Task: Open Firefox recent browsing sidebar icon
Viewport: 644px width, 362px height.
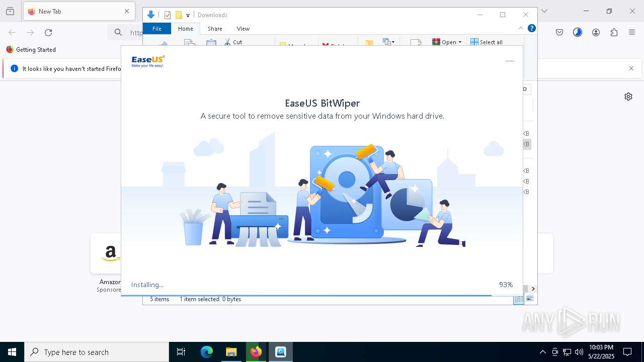Action: (10, 11)
